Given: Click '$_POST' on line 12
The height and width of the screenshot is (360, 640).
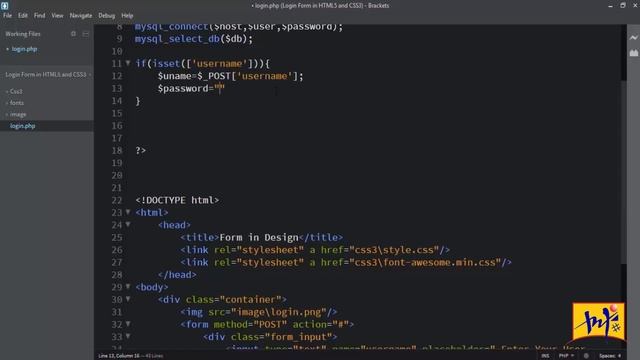Looking at the screenshot, I should click(x=214, y=76).
